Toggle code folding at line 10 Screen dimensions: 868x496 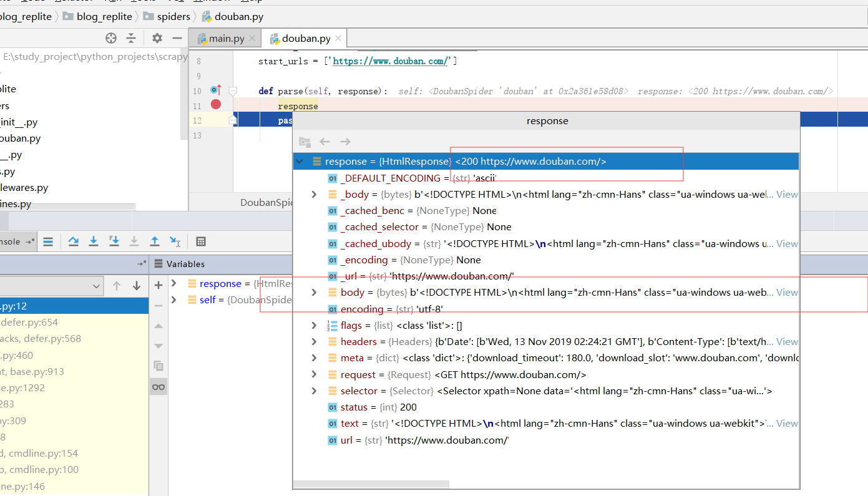[233, 91]
